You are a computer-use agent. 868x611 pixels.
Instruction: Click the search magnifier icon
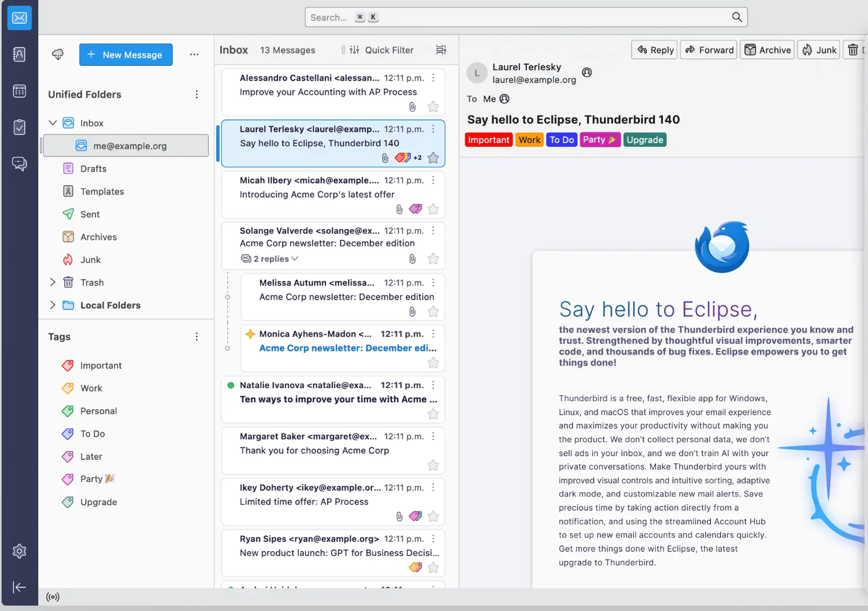pos(737,17)
